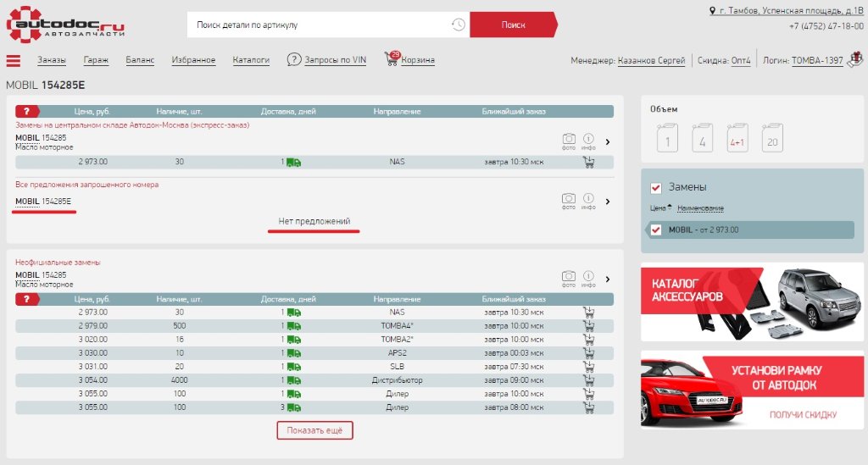Open photo icon for MOBIL 154285E
Viewport: 868px width, 465px height.
(x=569, y=201)
